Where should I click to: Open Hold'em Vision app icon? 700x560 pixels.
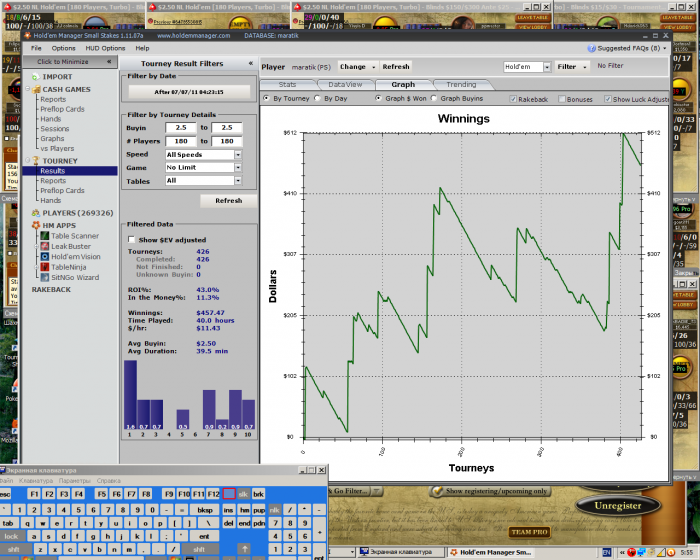coord(43,256)
